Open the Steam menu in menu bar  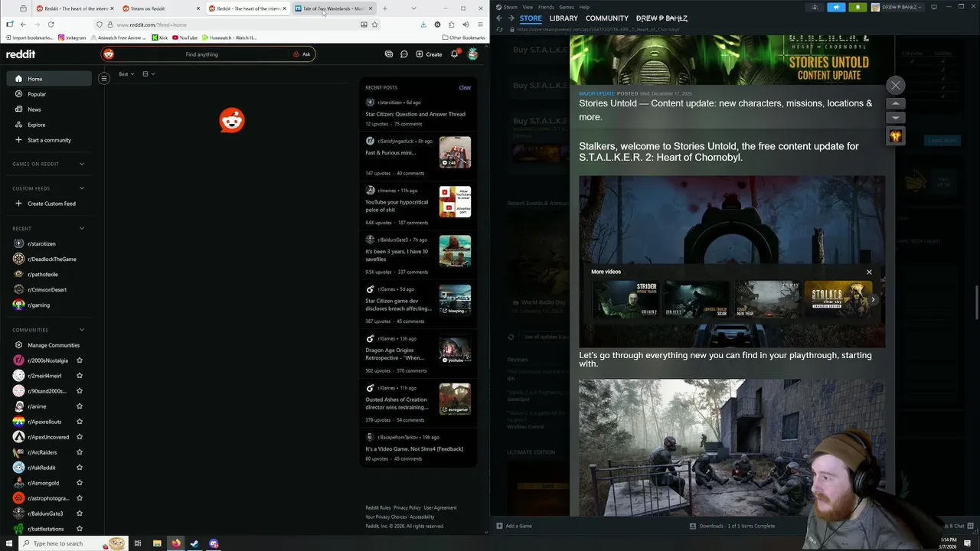coord(510,7)
